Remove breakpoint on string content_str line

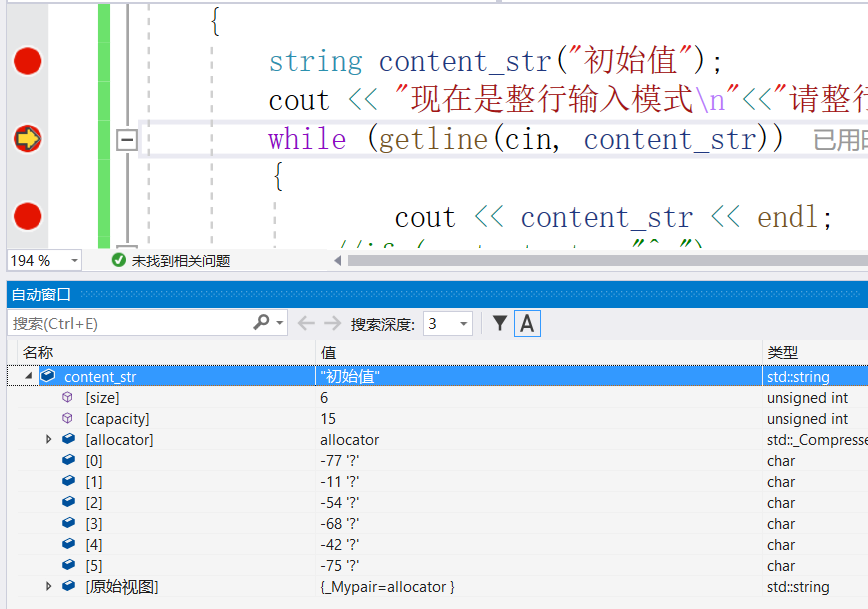27,61
